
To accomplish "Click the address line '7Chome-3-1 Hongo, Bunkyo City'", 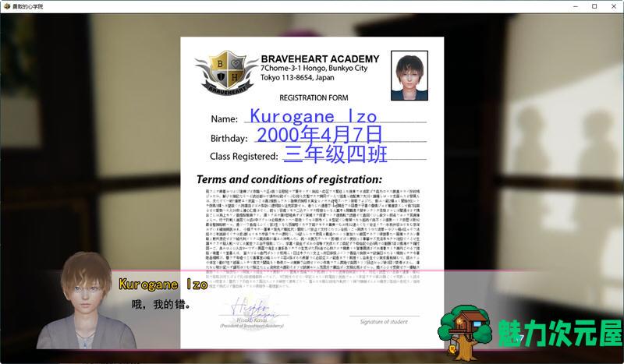I will [314, 68].
